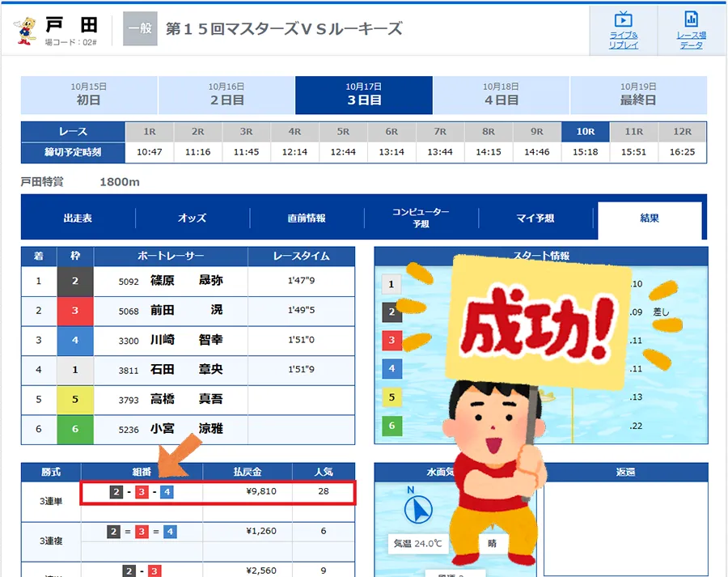Click popularity rank 28 cell
The image size is (728, 577).
[324, 491]
